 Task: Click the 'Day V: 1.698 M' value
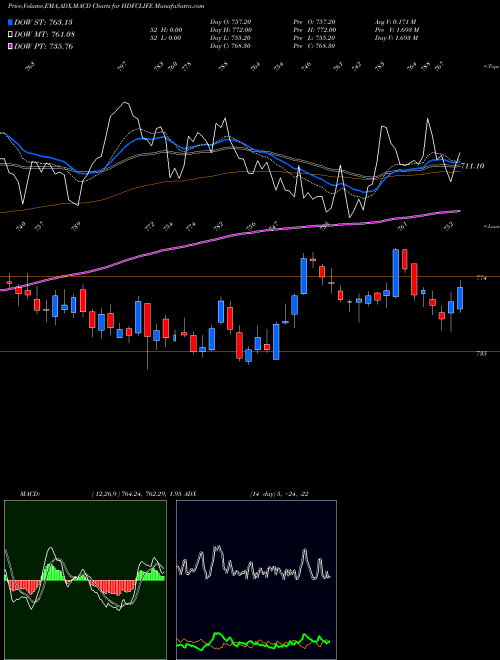pos(396,38)
